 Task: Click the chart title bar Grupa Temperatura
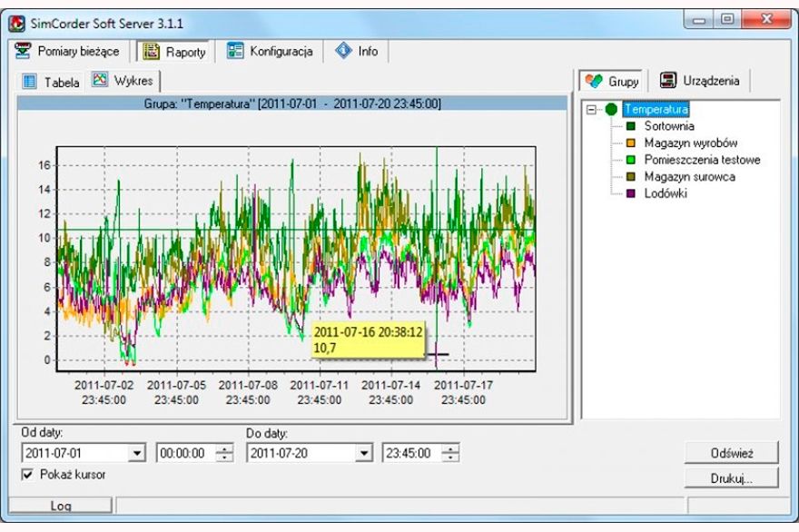pos(292,103)
